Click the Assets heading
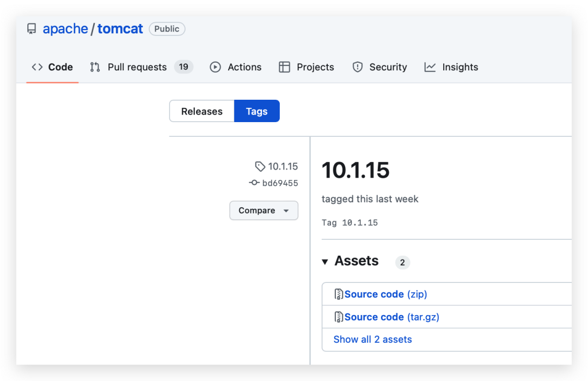The height and width of the screenshot is (381, 588). click(356, 261)
